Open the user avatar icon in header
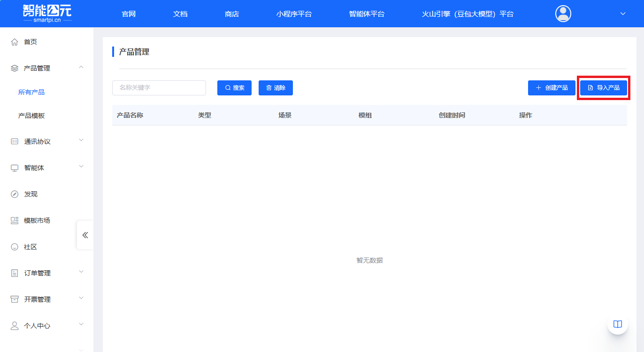Image resolution: width=644 pixels, height=352 pixels. pos(563,14)
